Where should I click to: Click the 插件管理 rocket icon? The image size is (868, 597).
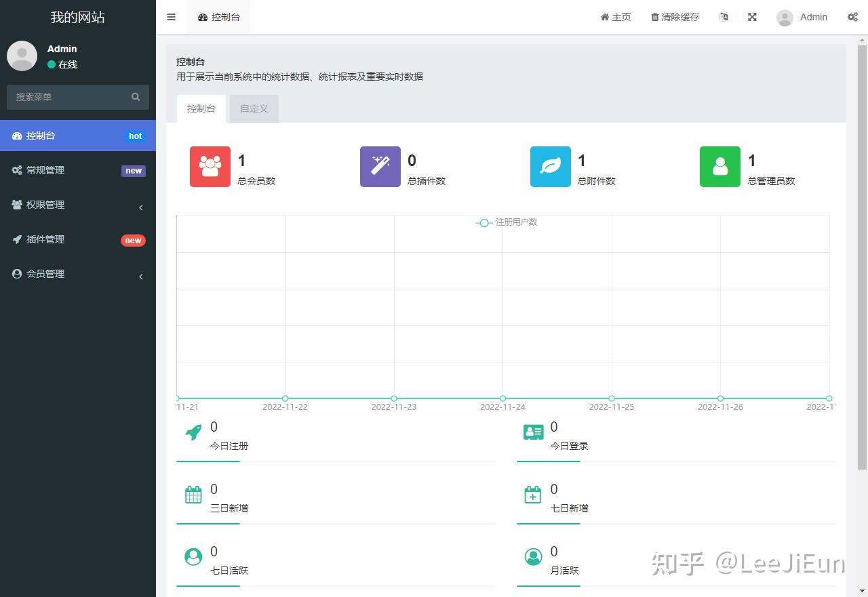pyautogui.click(x=16, y=239)
